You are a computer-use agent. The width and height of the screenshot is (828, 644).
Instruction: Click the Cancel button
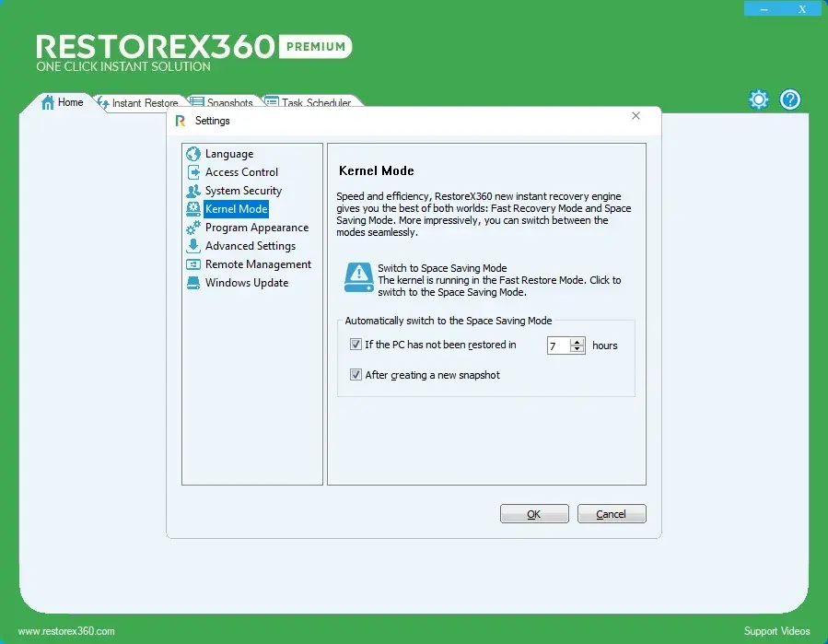[x=612, y=514]
